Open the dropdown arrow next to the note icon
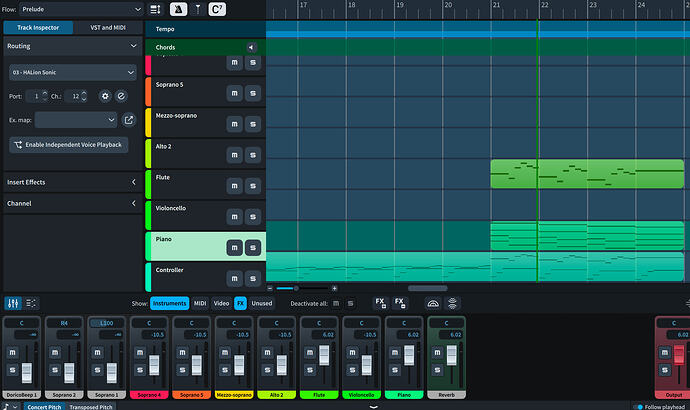The image size is (690, 410). coord(15,406)
